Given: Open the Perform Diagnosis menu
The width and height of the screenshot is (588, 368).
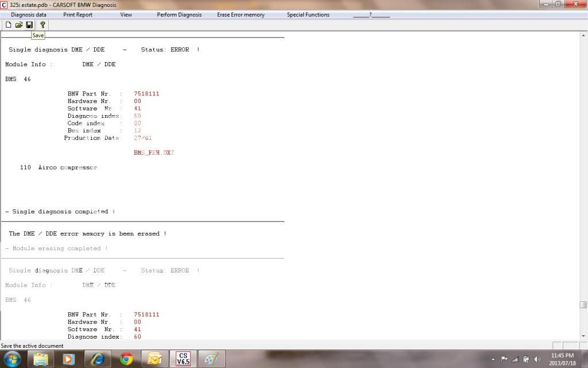Looking at the screenshot, I should tap(179, 14).
